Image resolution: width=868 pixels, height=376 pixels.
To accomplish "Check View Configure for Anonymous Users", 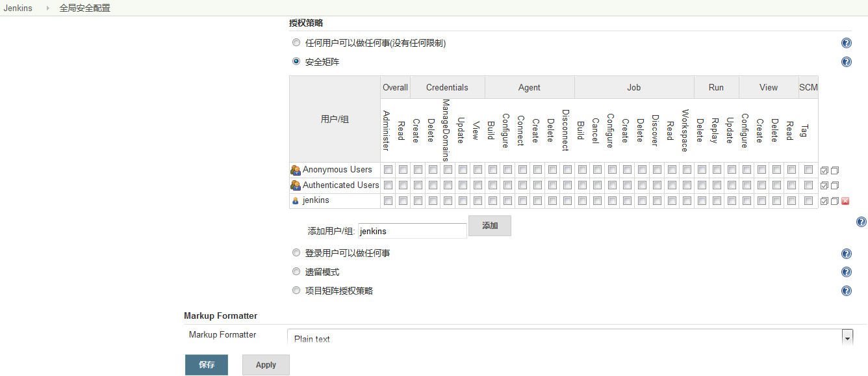I will [747, 170].
